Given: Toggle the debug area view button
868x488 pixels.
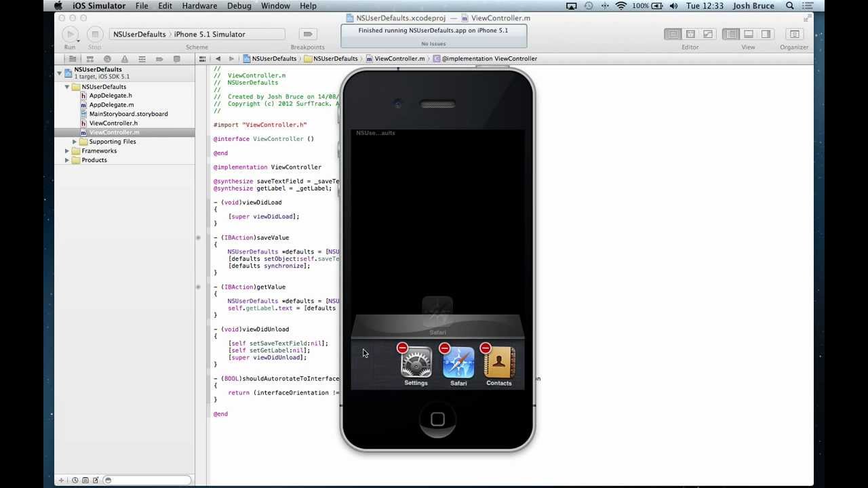Looking at the screenshot, I should [x=748, y=34].
